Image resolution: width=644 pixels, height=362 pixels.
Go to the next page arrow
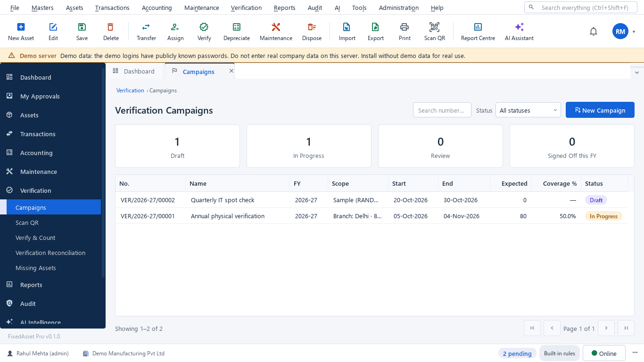point(606,328)
